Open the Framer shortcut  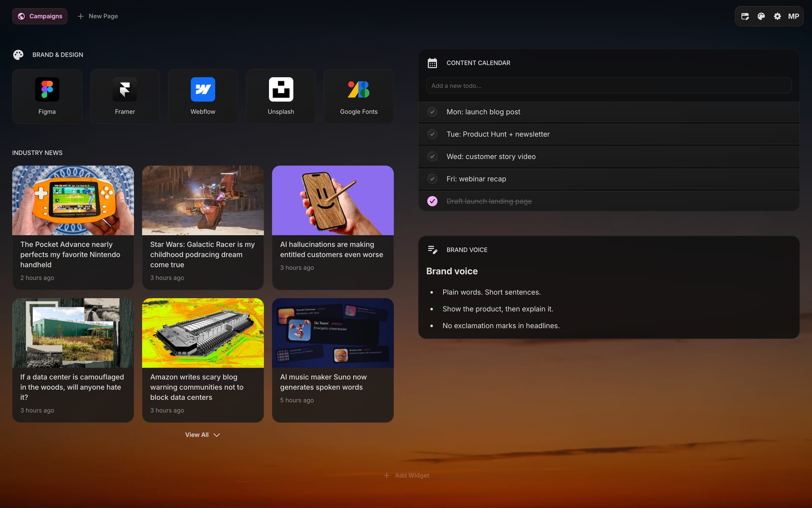click(x=125, y=97)
